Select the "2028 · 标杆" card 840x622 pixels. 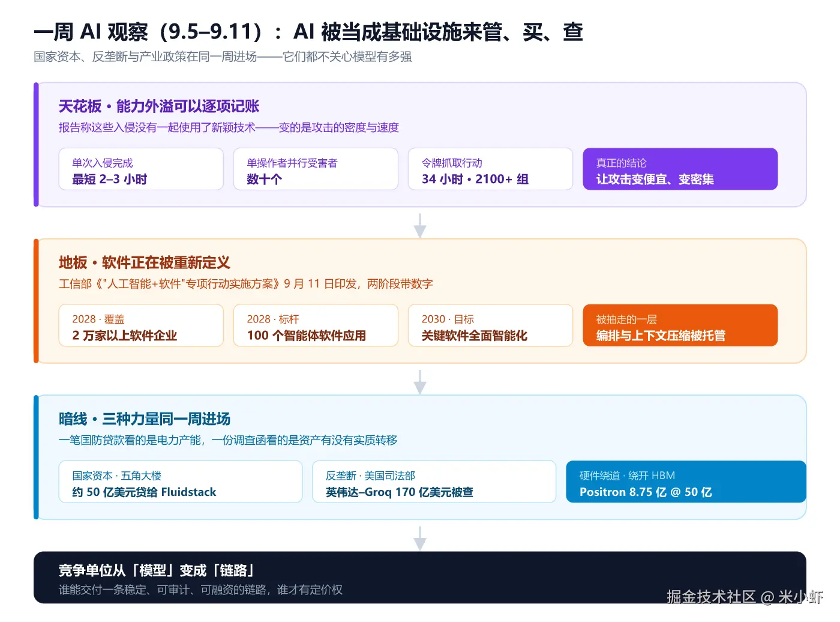click(x=316, y=325)
